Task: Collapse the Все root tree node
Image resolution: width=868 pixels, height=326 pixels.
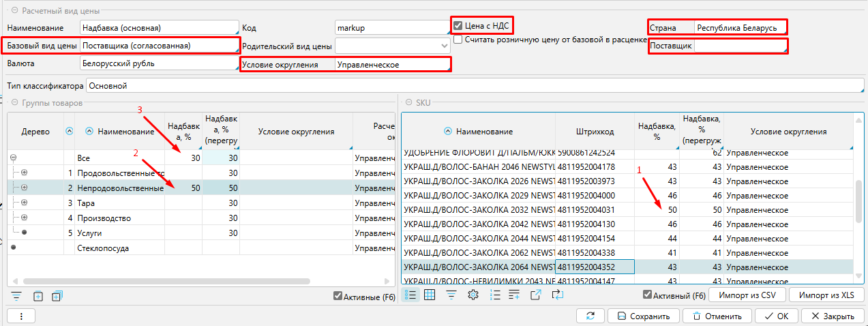Action: (14, 158)
